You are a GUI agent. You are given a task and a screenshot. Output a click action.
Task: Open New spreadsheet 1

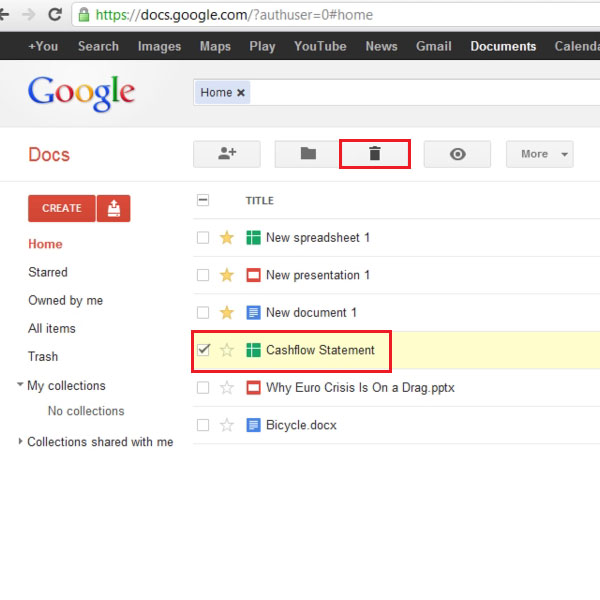(318, 238)
